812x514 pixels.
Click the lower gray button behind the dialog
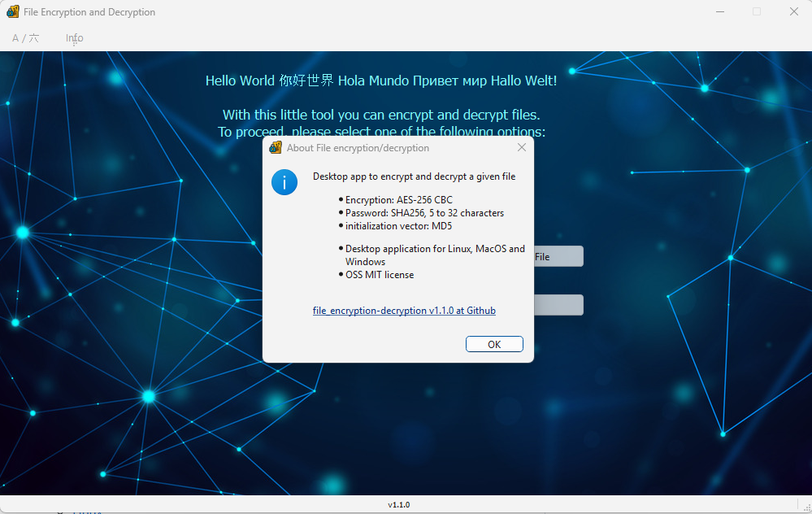click(559, 305)
